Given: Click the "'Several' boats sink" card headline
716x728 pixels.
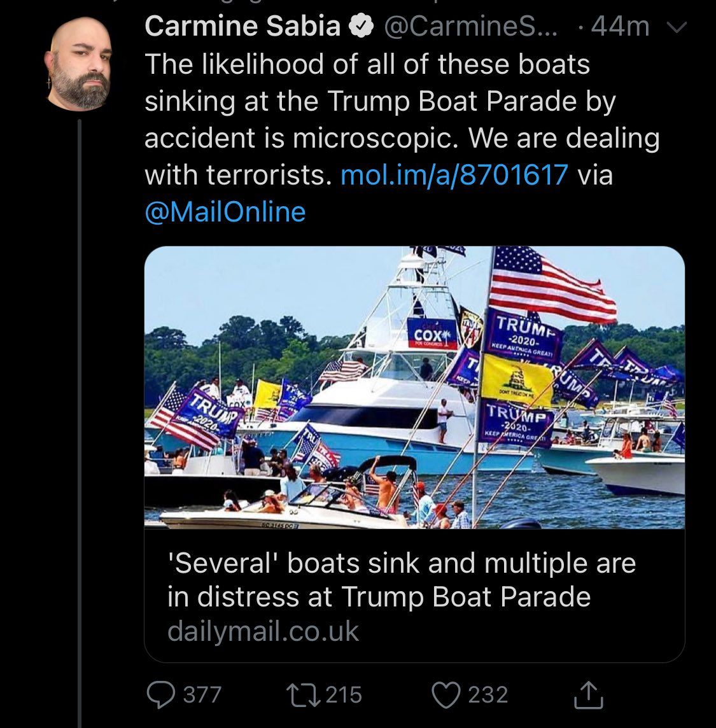Looking at the screenshot, I should click(x=401, y=580).
